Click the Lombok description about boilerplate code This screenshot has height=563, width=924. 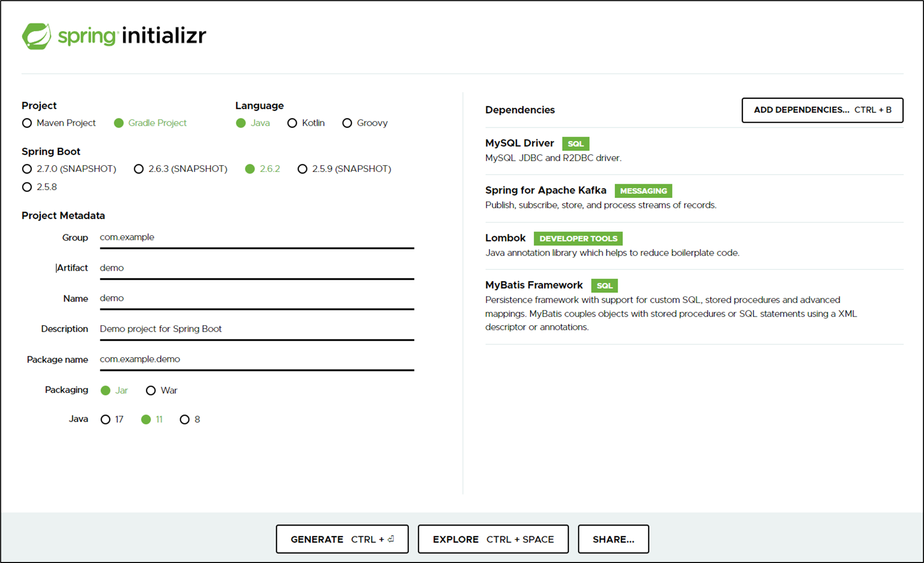click(x=612, y=253)
